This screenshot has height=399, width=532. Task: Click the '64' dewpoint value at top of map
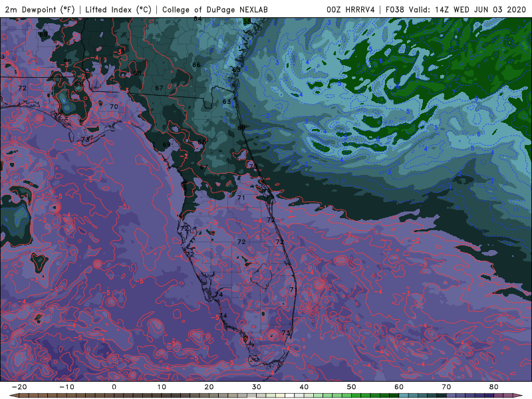[x=198, y=19]
